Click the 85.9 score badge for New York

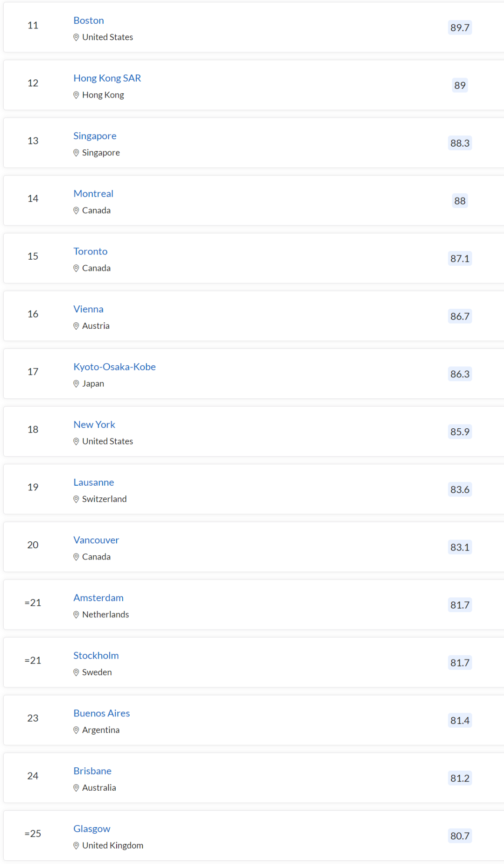[460, 432]
